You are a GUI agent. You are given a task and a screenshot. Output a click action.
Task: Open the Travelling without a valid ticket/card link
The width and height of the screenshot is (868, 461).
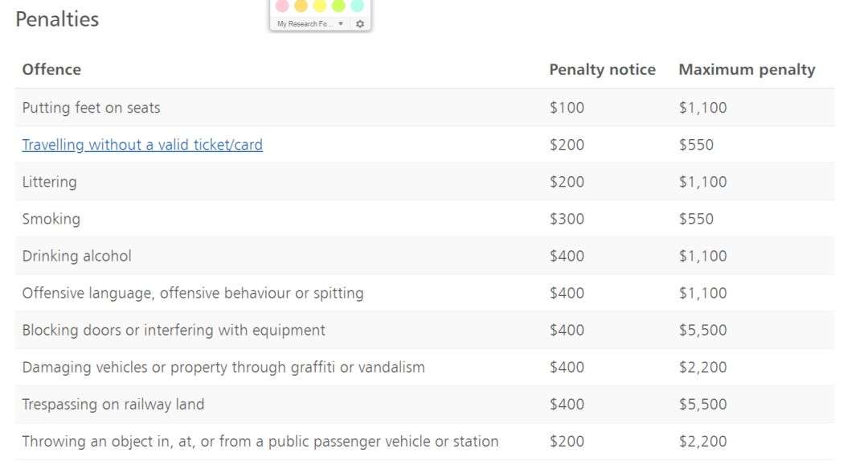click(142, 145)
